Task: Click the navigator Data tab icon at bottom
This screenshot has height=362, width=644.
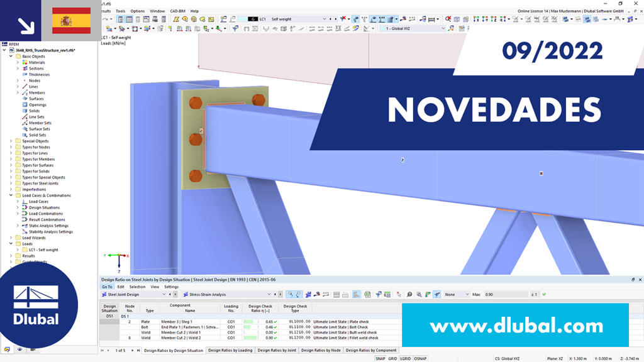Action: click(7, 349)
